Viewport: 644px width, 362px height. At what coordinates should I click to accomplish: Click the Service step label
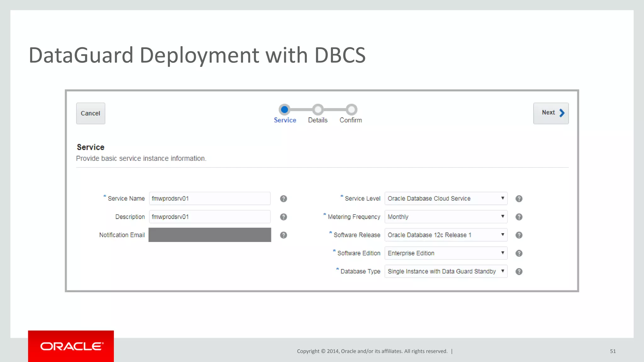coord(285,120)
